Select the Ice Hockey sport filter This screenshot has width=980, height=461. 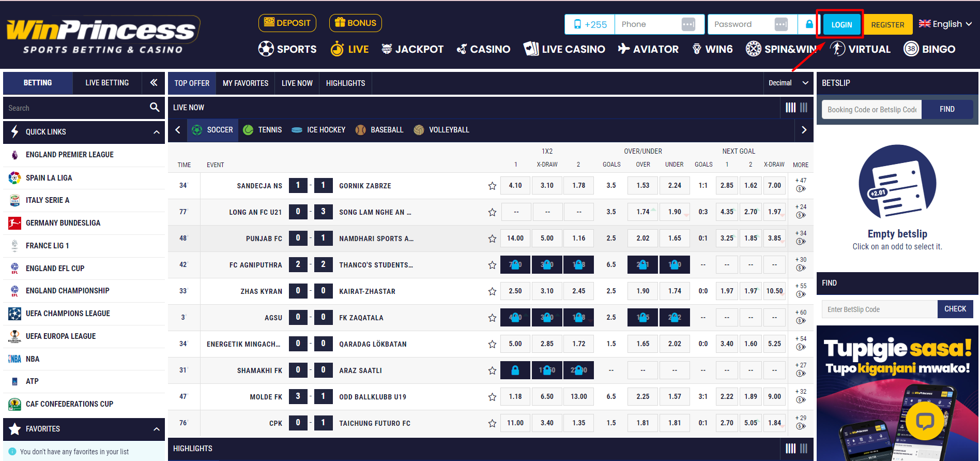[318, 130]
